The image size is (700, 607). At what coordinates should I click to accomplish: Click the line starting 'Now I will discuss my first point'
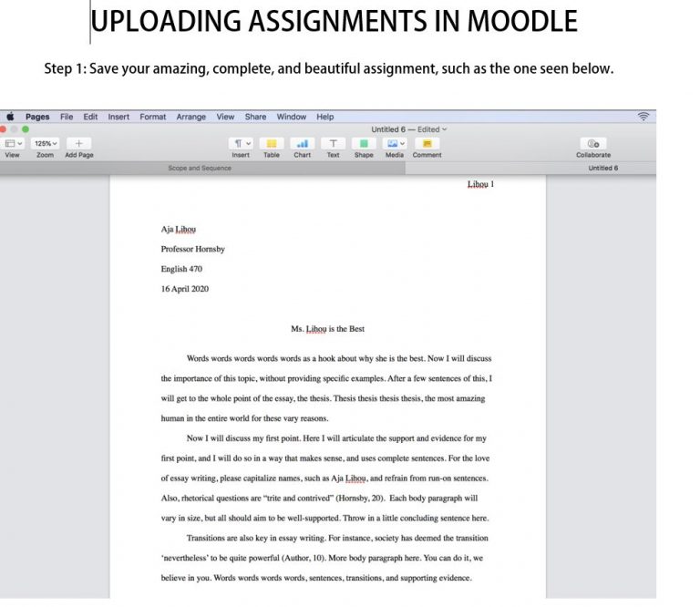point(336,438)
